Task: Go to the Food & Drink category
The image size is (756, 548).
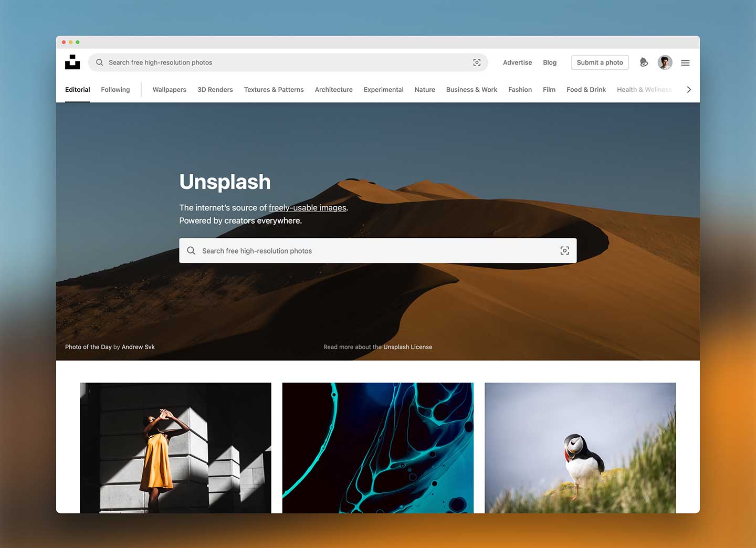Action: pos(586,90)
